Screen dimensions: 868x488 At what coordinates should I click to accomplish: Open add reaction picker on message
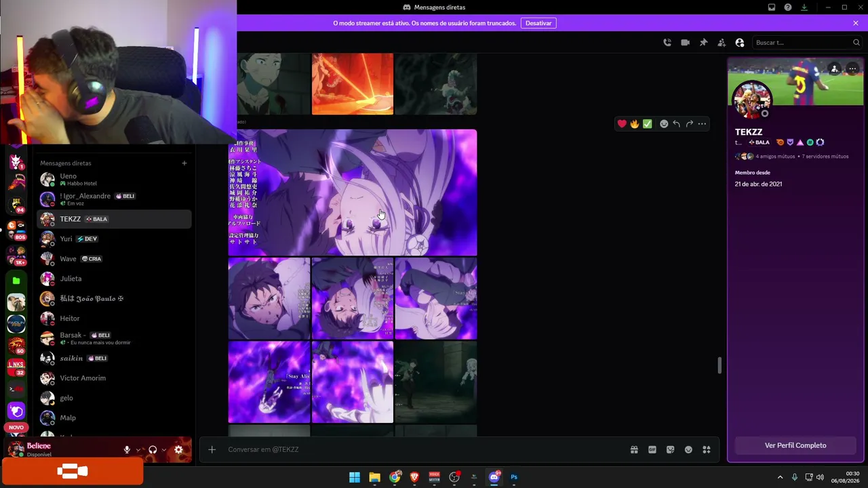click(x=664, y=124)
